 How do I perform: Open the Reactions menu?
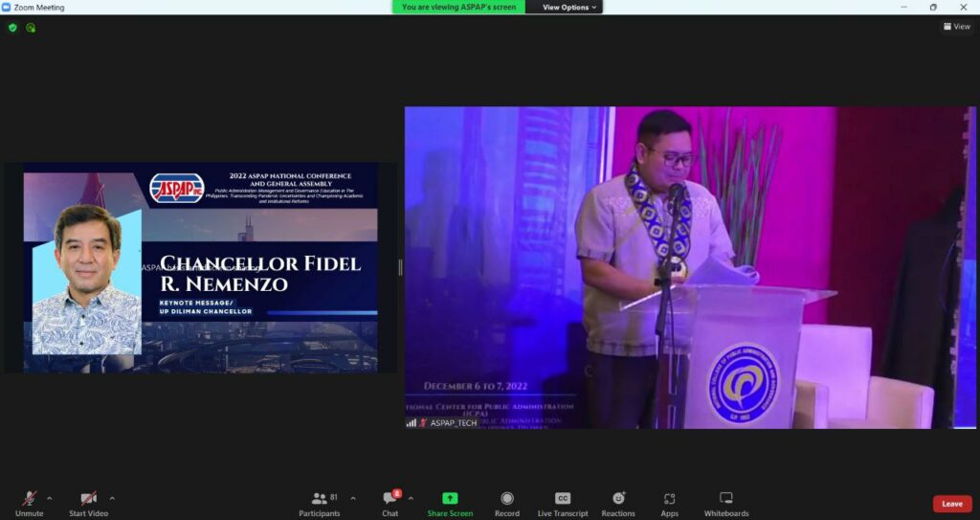(x=618, y=503)
